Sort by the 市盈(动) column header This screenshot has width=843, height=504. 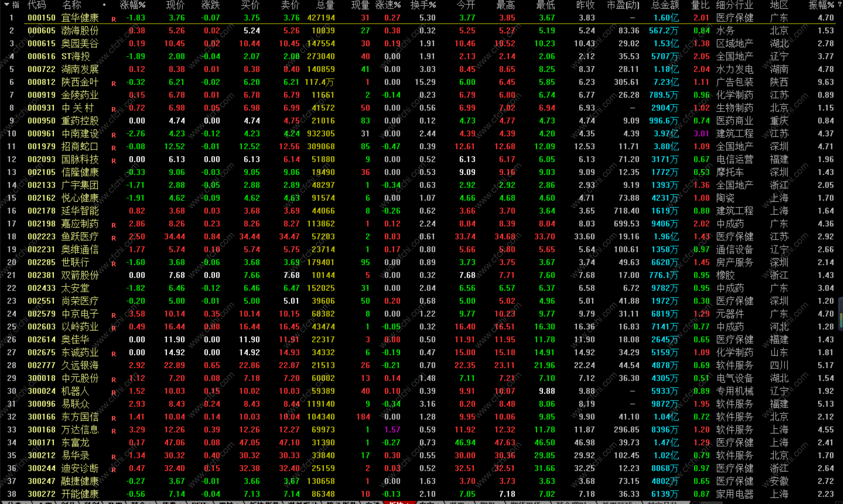pyautogui.click(x=623, y=5)
